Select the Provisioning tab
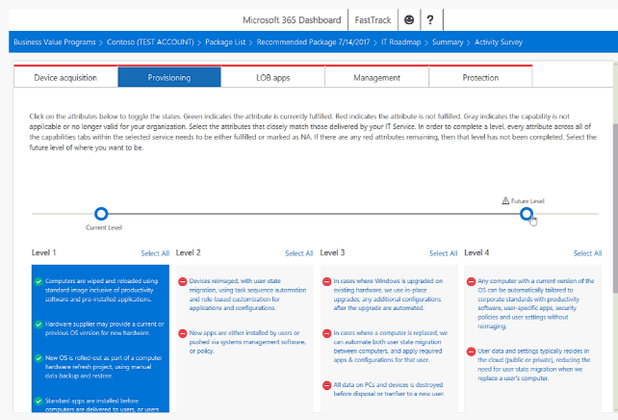Image resolution: width=618 pixels, height=420 pixels. pyautogui.click(x=169, y=77)
